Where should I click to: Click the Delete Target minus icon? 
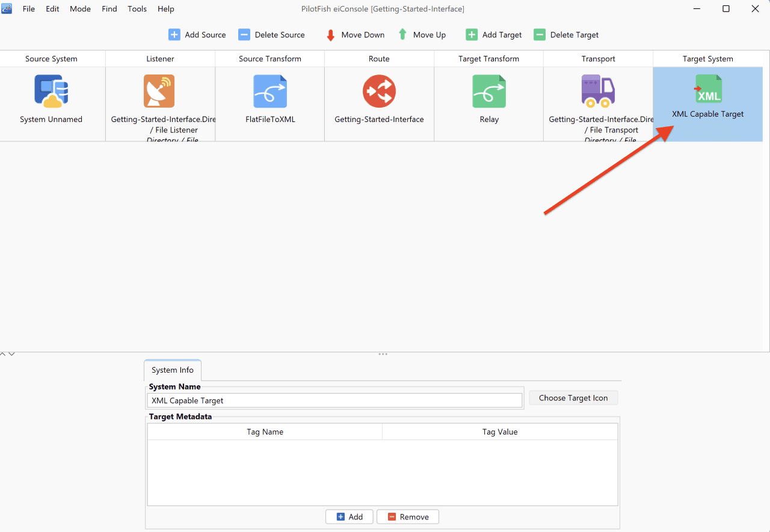point(540,35)
